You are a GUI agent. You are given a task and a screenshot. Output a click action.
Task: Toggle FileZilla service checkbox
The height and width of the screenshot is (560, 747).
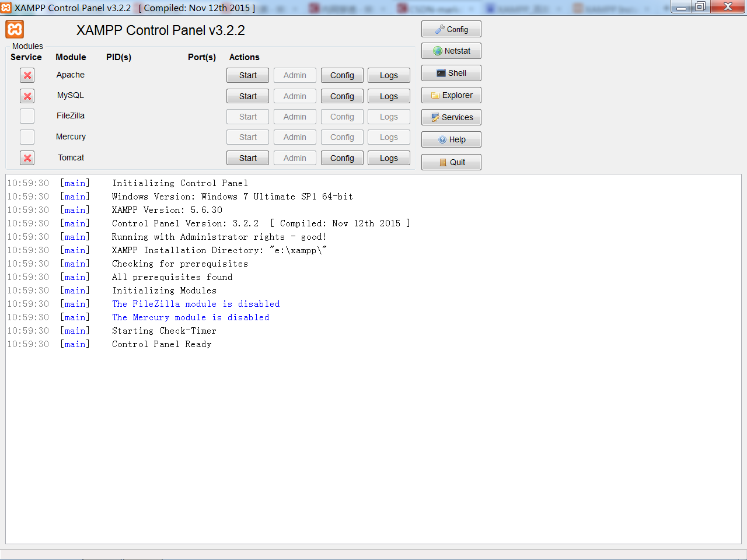pos(27,116)
